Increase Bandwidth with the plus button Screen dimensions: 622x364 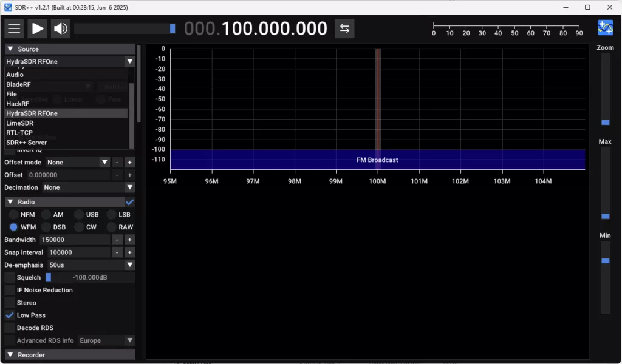tap(129, 239)
